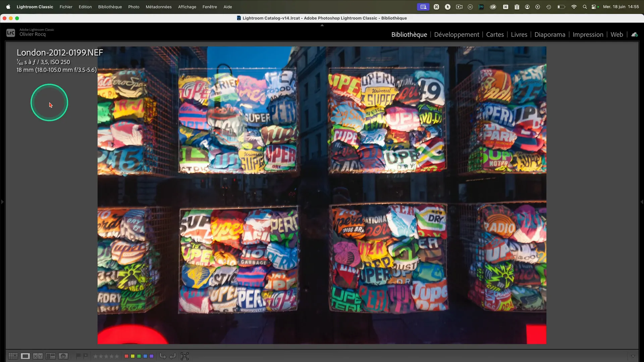
Task: Switch to Développement module
Action: [457, 35]
